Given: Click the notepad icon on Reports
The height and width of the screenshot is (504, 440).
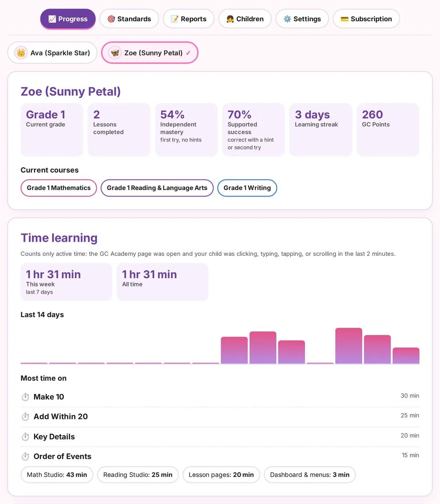Looking at the screenshot, I should tap(174, 19).
